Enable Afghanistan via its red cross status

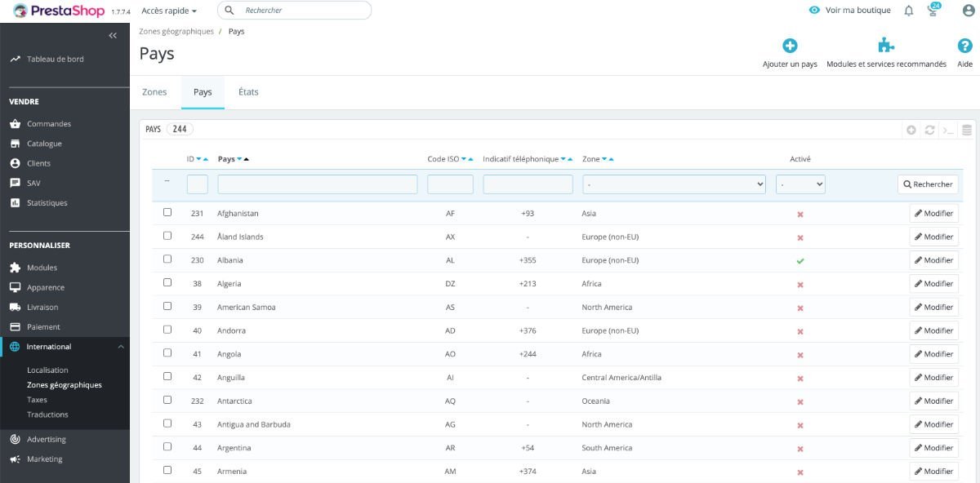[x=800, y=214]
